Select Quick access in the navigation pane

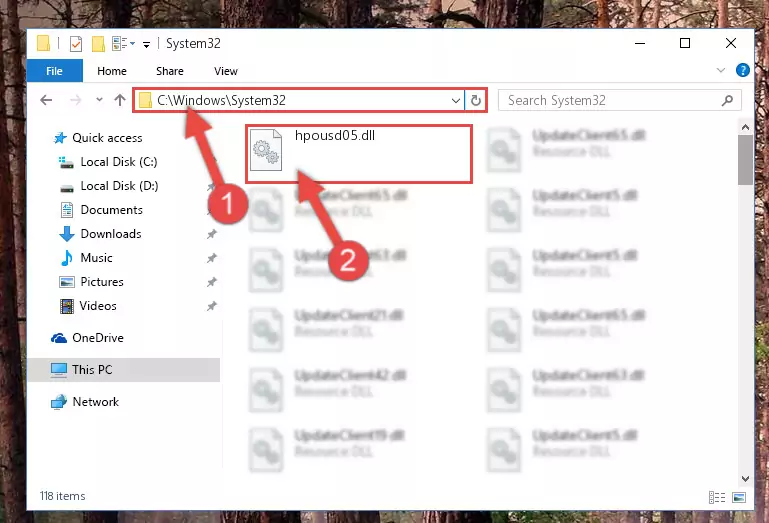point(107,138)
